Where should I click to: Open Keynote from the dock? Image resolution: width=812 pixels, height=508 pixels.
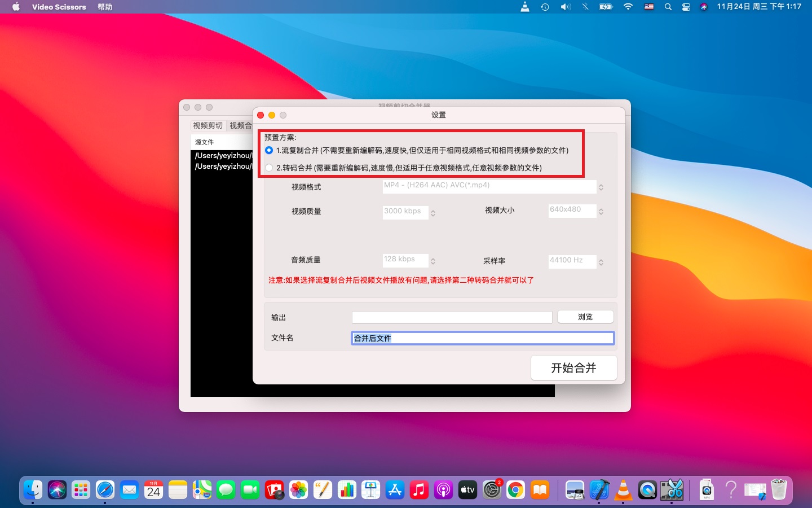371,490
